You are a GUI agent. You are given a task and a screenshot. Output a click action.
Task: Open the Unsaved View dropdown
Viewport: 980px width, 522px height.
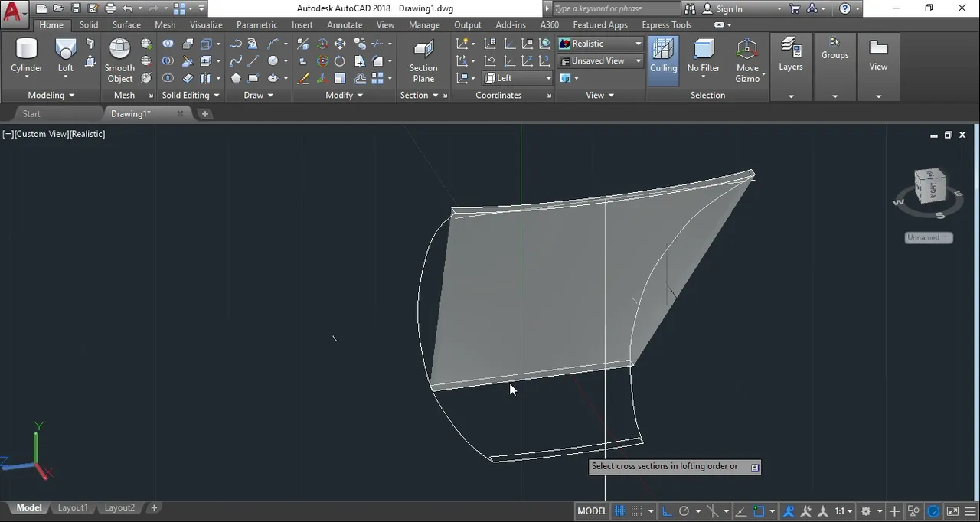(600, 60)
